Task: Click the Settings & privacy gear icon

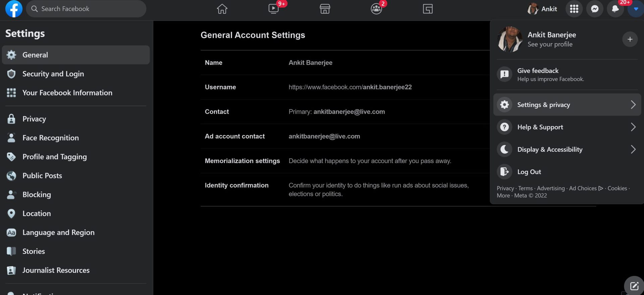Action: [504, 105]
